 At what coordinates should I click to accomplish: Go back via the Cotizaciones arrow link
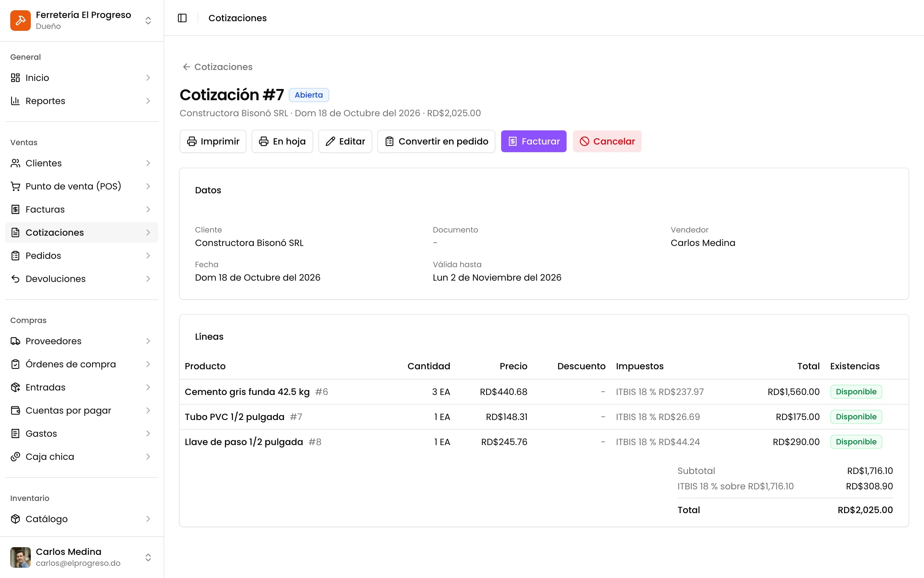coord(218,67)
